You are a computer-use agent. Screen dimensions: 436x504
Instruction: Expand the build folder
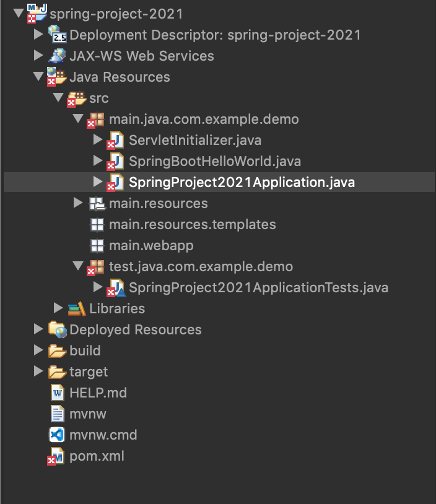click(x=38, y=350)
